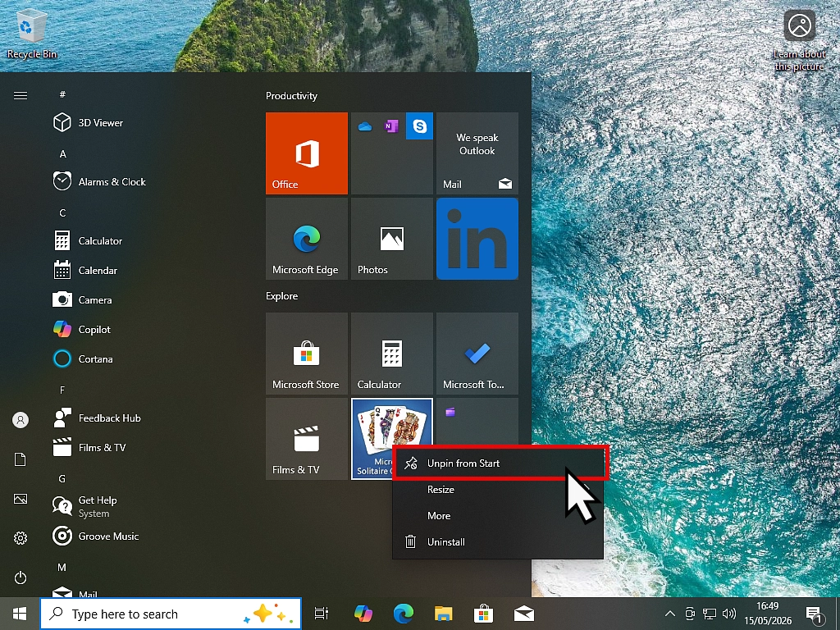The height and width of the screenshot is (630, 840).
Task: Open Skype in the tile folder
Action: pyautogui.click(x=419, y=126)
